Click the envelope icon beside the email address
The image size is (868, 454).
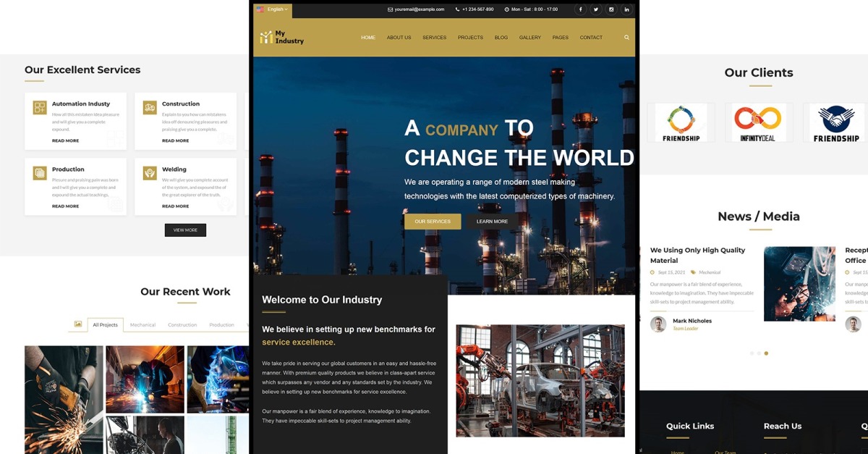390,9
